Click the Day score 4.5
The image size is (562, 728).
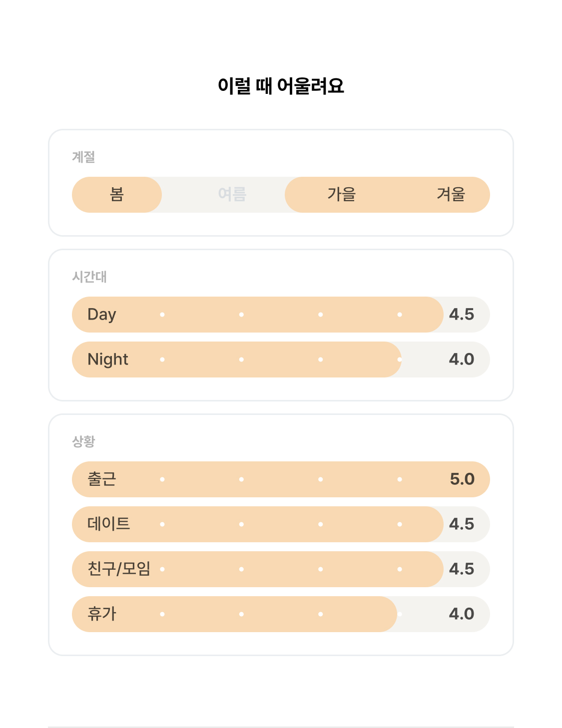(462, 315)
